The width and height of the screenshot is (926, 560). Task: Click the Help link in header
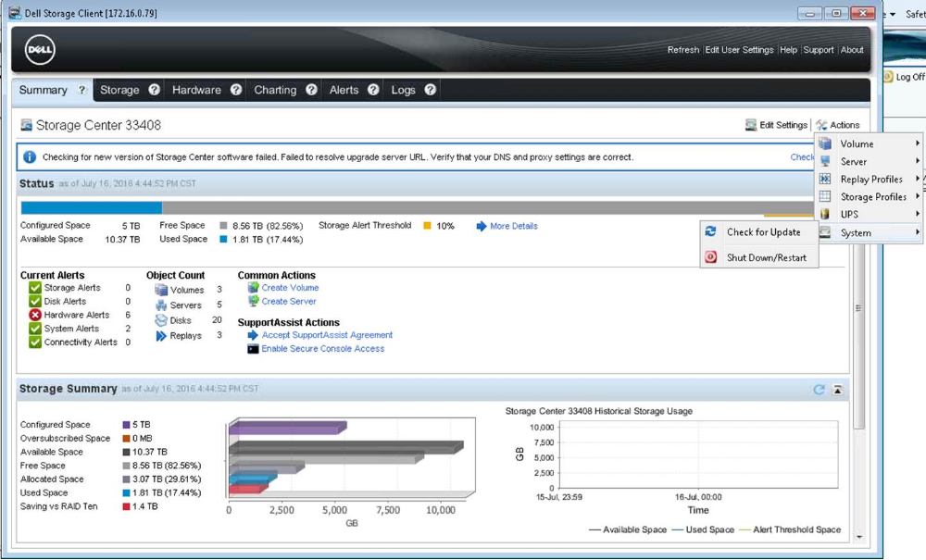click(x=788, y=50)
